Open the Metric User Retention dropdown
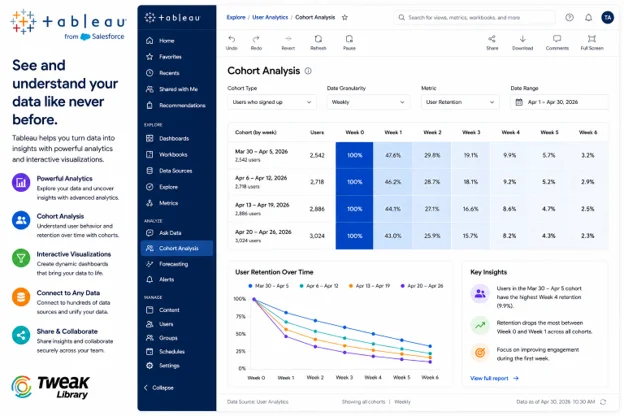Viewport: 624px width, 416px height. (x=460, y=102)
